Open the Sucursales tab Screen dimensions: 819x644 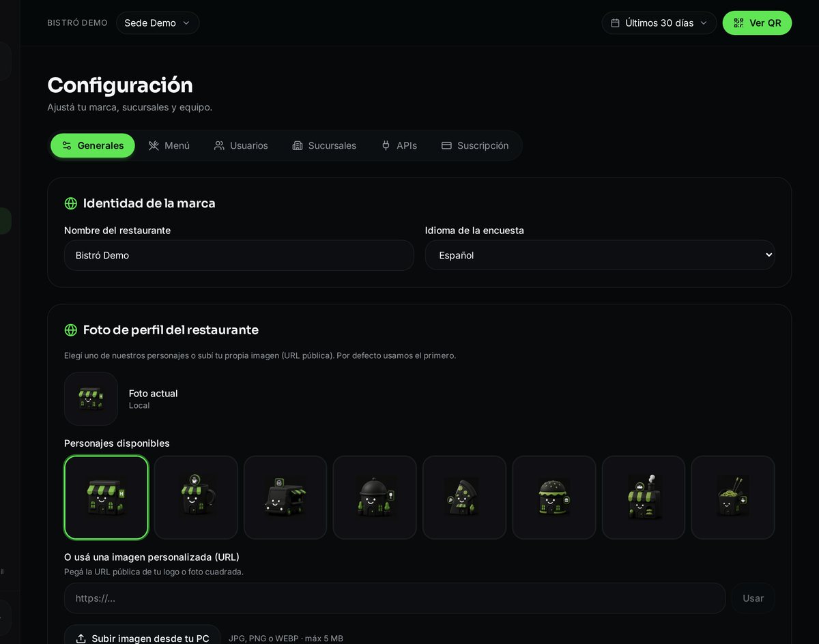(324, 145)
